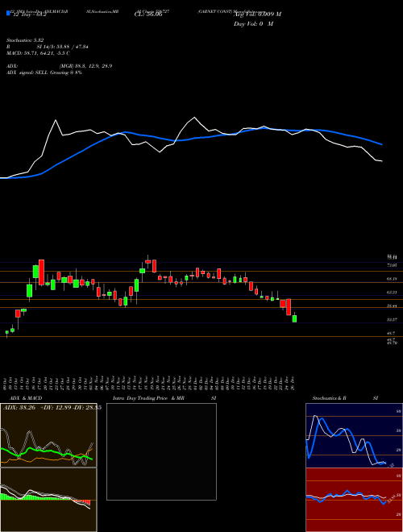Click the last green candlestick
The width and height of the screenshot is (403, 532).
click(x=294, y=318)
